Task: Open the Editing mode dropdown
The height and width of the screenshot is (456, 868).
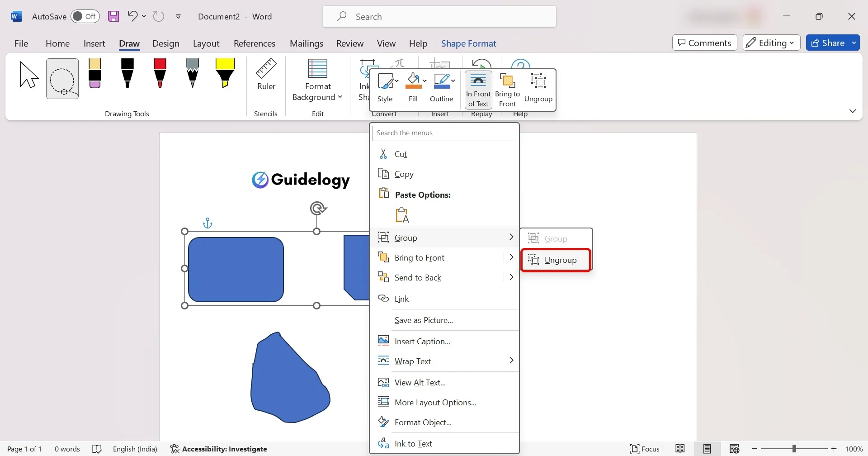Action: 771,43
